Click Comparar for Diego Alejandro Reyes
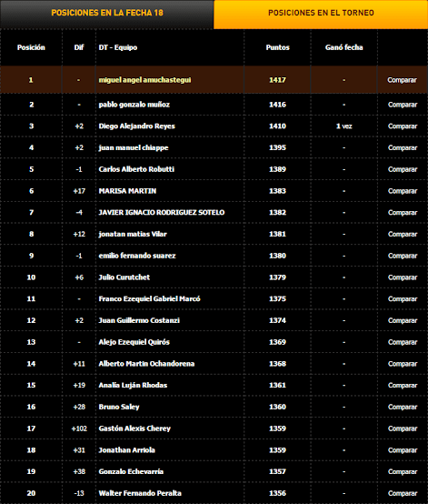Image resolution: width=428 pixels, height=504 pixels. tap(403, 126)
